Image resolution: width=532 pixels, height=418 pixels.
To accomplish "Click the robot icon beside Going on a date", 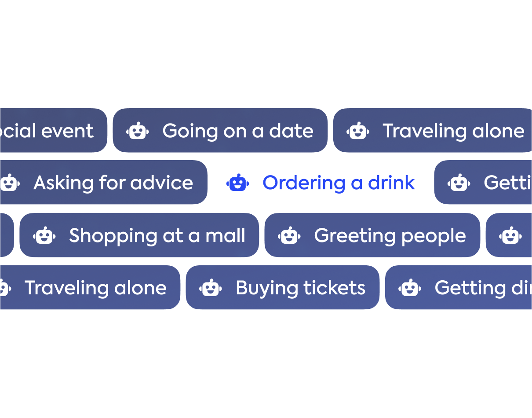I will [x=138, y=131].
